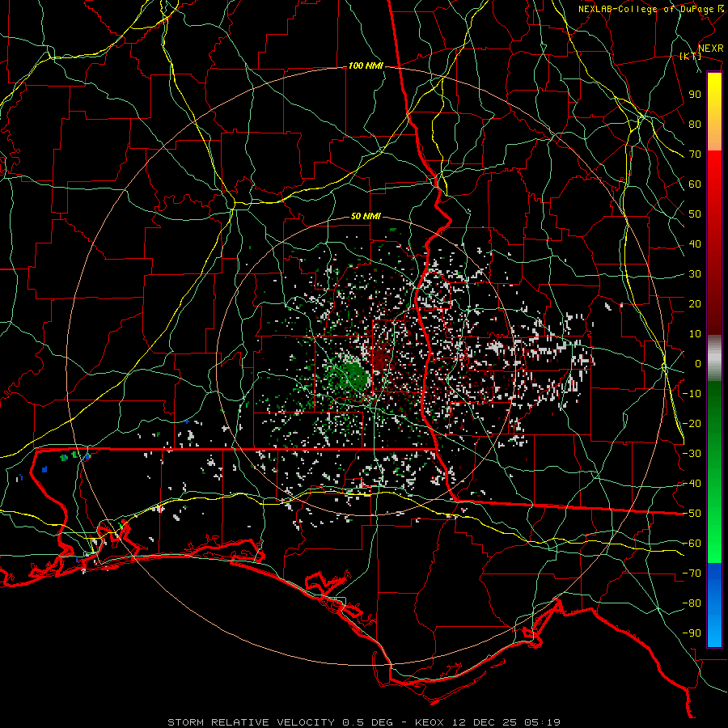Image resolution: width=728 pixels, height=728 pixels.
Task: Click the positive "30" scale value
Action: [695, 274]
